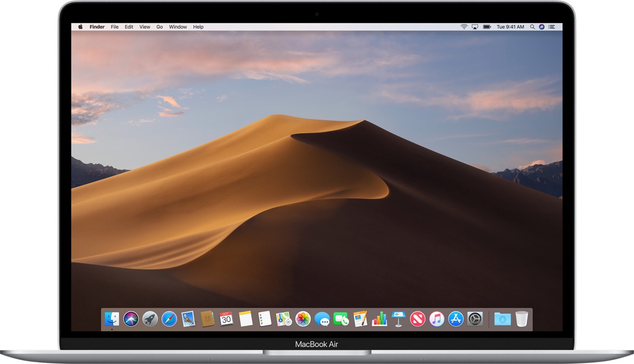Open the File menu
This screenshot has height=364, width=634.
[115, 27]
